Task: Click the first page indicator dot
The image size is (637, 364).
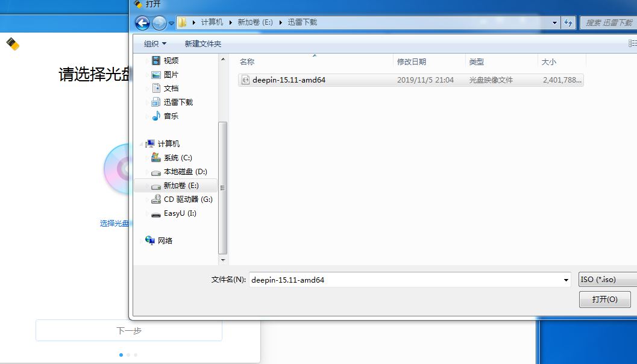Action: (x=121, y=354)
